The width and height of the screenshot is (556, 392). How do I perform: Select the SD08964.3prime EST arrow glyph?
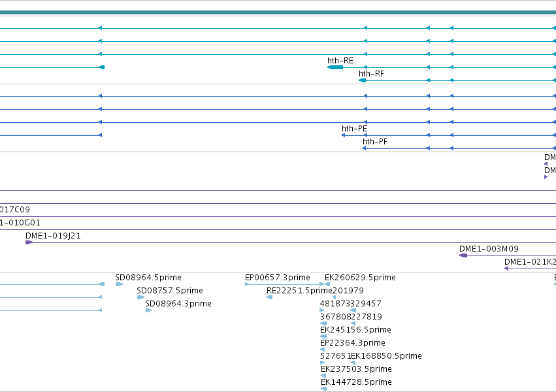[x=148, y=310]
